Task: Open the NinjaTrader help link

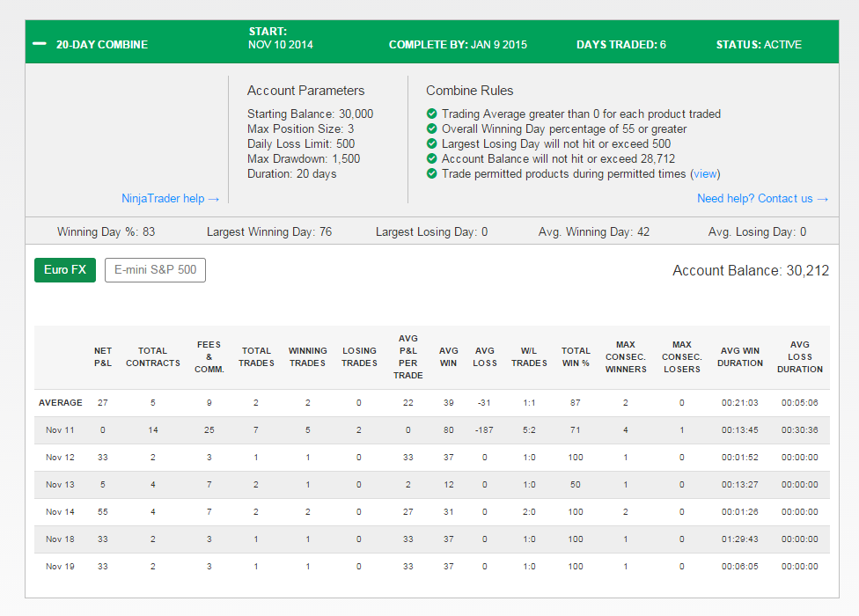Action: coord(171,198)
